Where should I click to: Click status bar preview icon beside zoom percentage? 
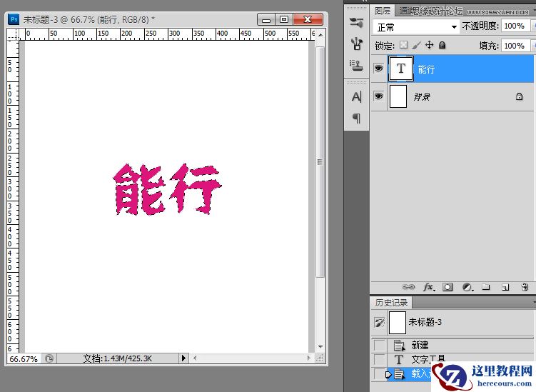(x=49, y=358)
